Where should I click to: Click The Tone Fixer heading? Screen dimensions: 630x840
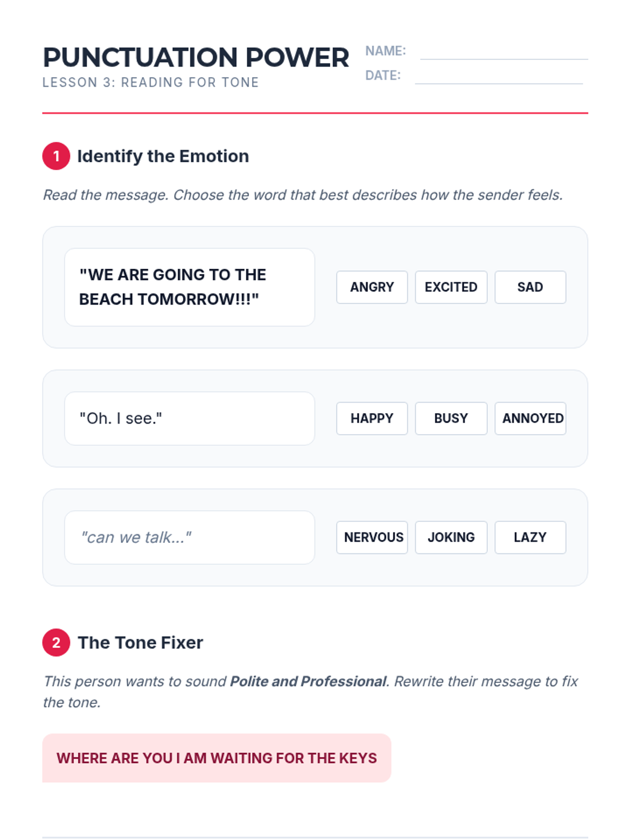pos(140,643)
